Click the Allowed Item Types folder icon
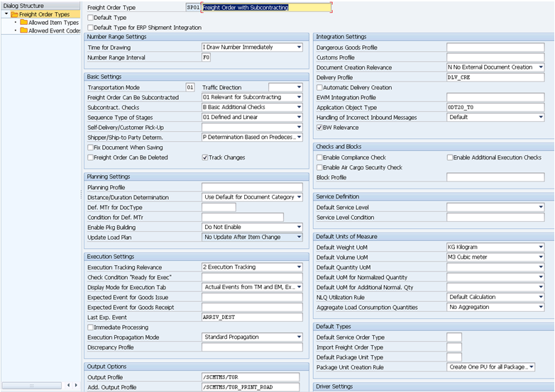555x392 pixels. (x=23, y=22)
